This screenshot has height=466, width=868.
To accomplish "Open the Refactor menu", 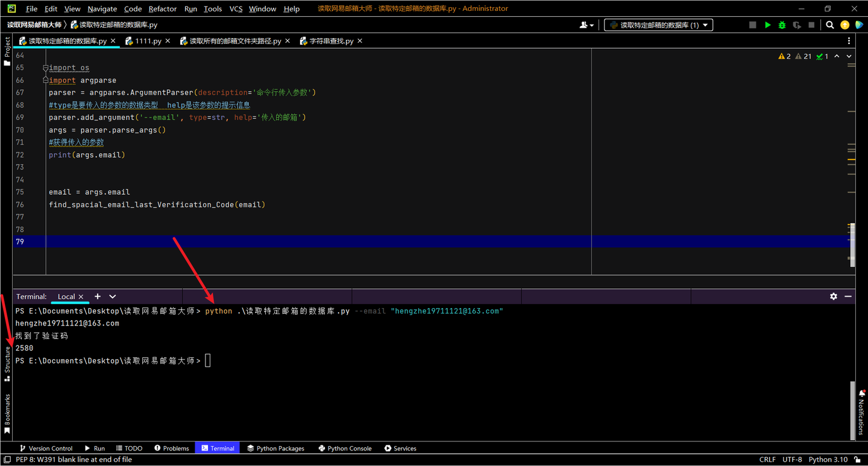I will 163,9.
